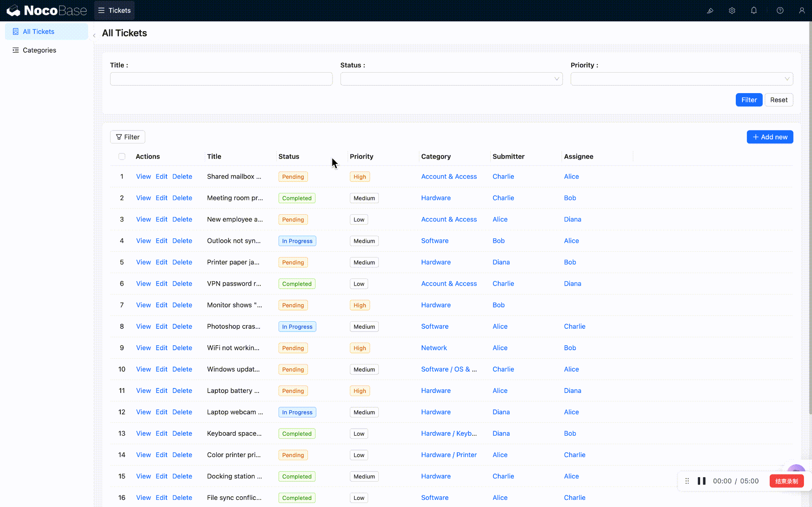The image size is (812, 507).
Task: Click the Add new button
Action: click(x=770, y=137)
